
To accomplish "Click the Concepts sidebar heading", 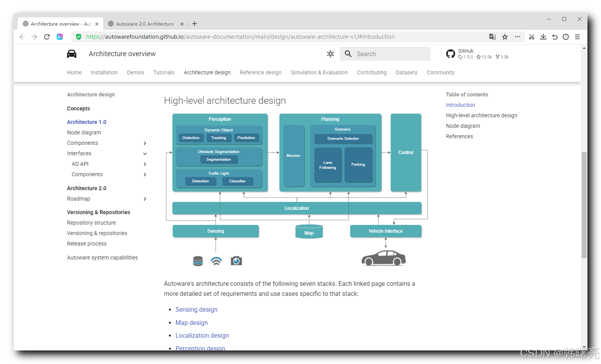I will (79, 108).
